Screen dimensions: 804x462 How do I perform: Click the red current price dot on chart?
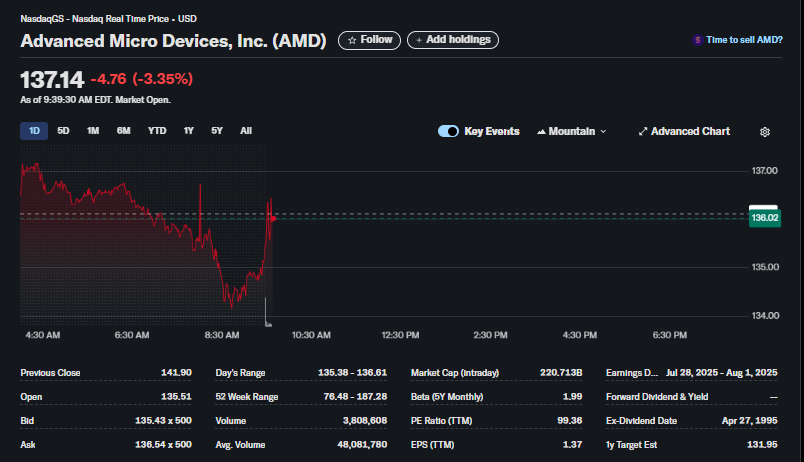tap(273, 219)
